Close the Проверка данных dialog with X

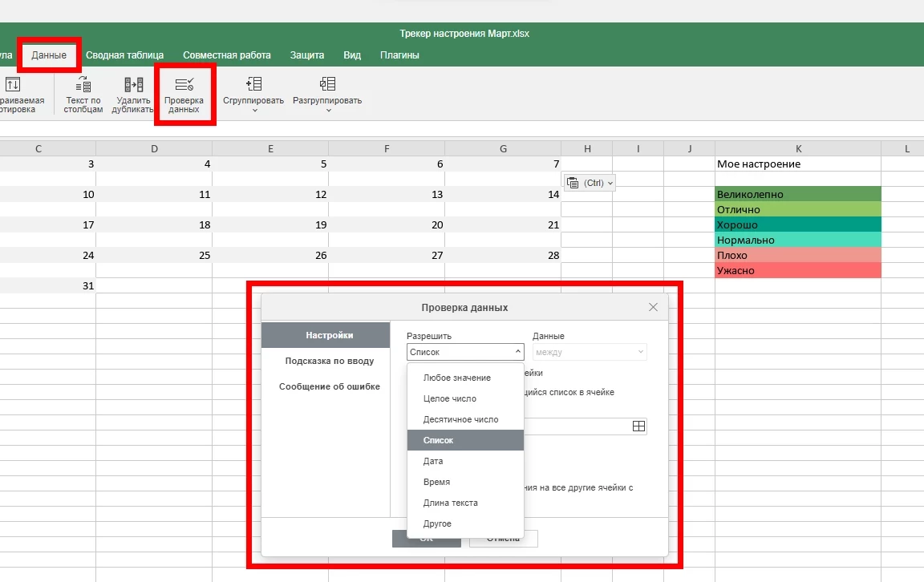(653, 307)
